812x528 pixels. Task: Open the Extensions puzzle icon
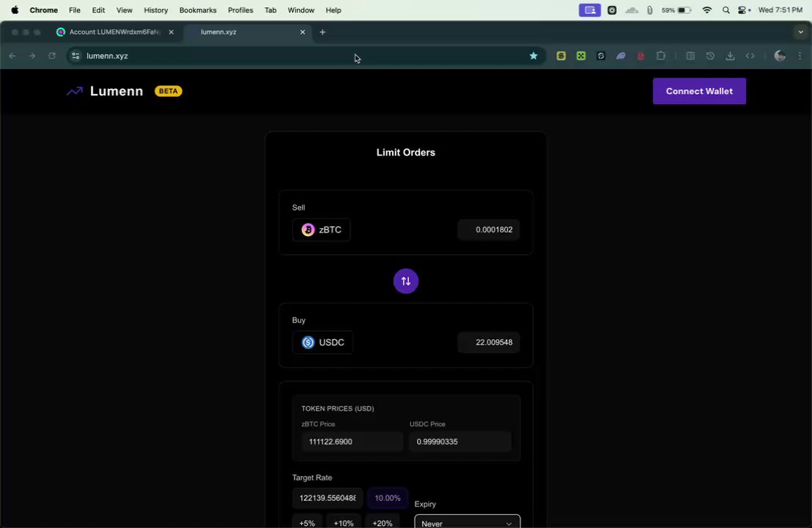tap(661, 56)
